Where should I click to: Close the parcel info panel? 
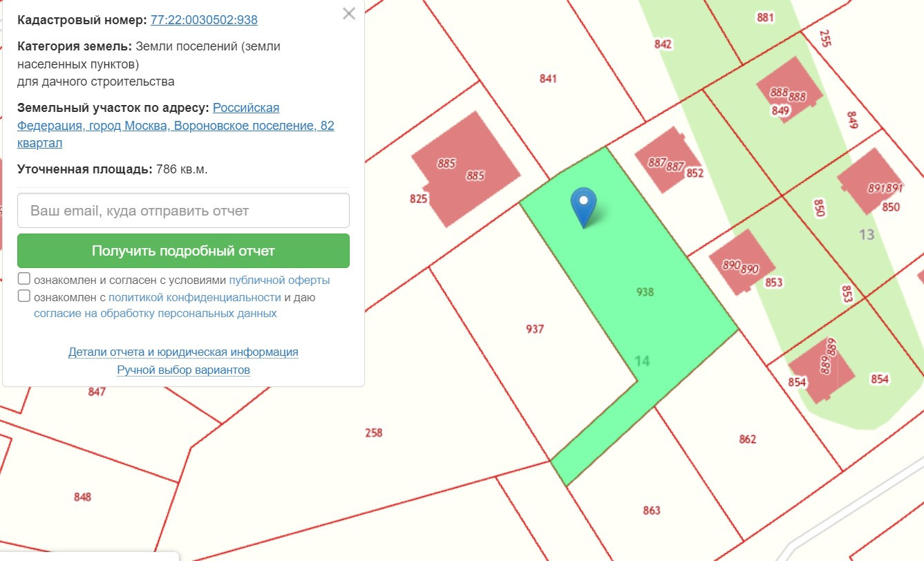pyautogui.click(x=349, y=14)
